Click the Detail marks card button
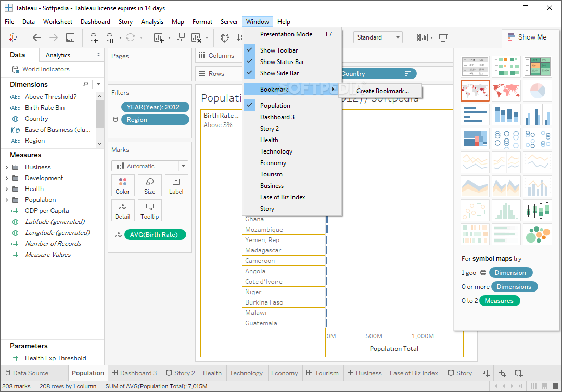Image resolution: width=562 pixels, height=392 pixels. pos(123,210)
